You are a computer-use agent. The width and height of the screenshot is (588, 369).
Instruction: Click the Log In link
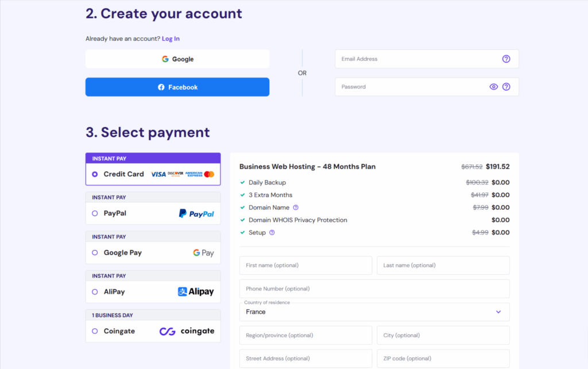click(171, 39)
